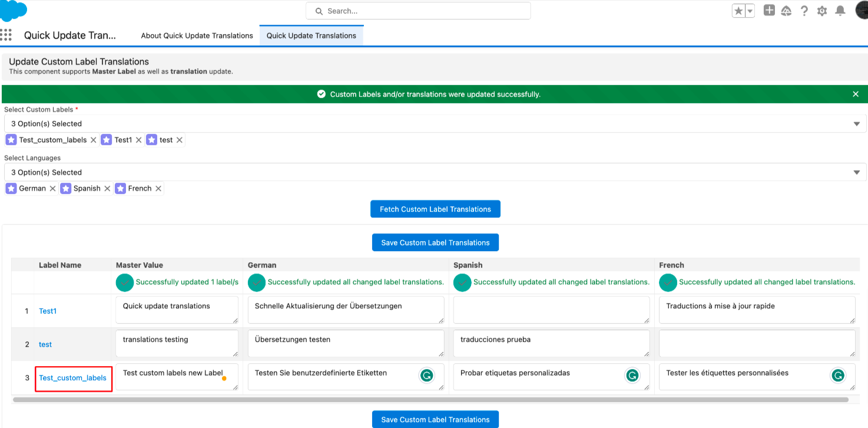Click the German column header
868x428 pixels.
click(x=262, y=265)
